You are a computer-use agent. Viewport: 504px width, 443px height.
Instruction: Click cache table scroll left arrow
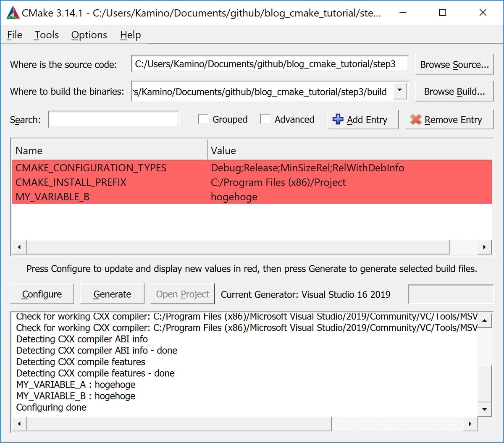click(x=19, y=247)
